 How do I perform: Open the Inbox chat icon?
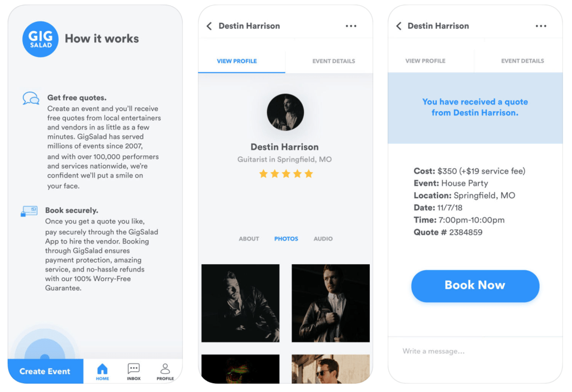tap(134, 369)
